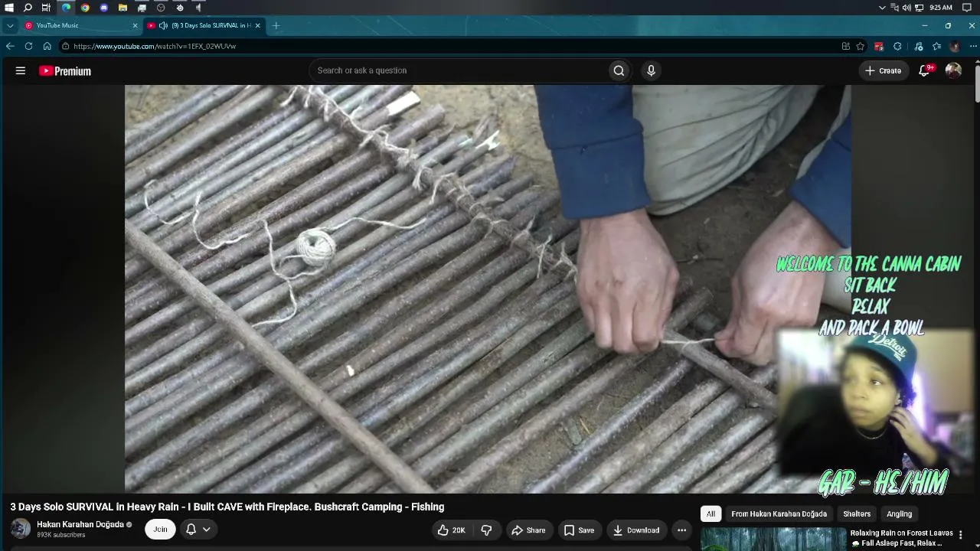Click the search magnifier button
Screen dimensions: 980x551
pos(619,70)
